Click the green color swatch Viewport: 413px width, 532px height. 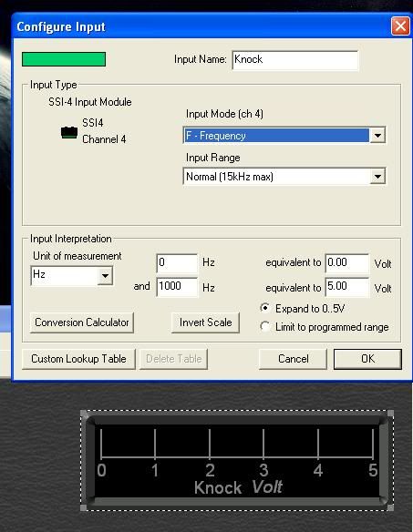(64, 59)
